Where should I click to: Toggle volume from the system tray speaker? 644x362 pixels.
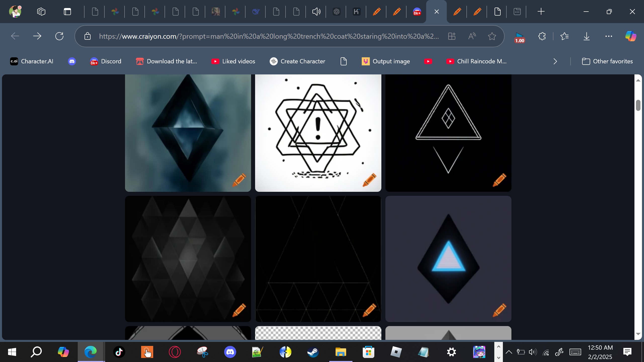click(x=532, y=352)
